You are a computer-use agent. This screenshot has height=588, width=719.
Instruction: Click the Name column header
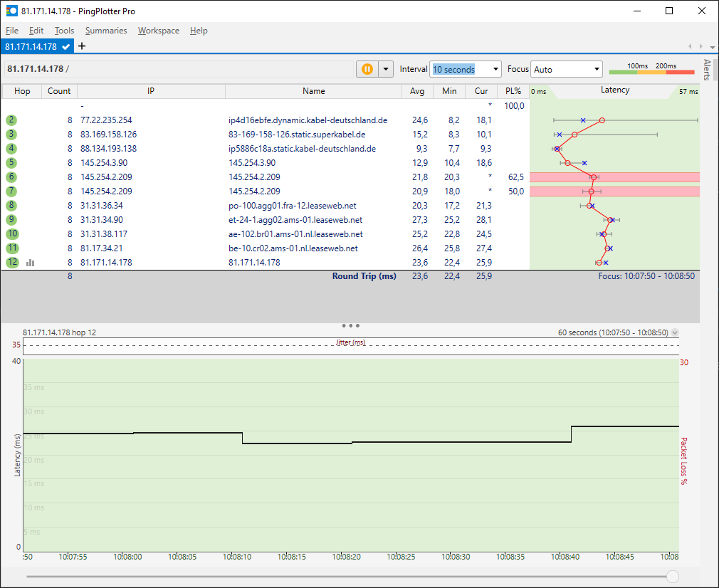pos(314,91)
